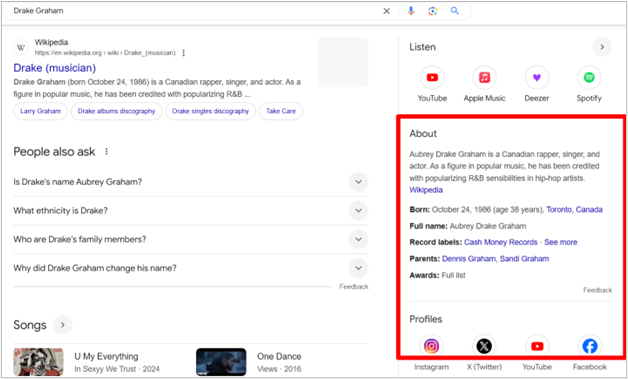
Task: Click the Apple Music label text
Action: tap(485, 98)
